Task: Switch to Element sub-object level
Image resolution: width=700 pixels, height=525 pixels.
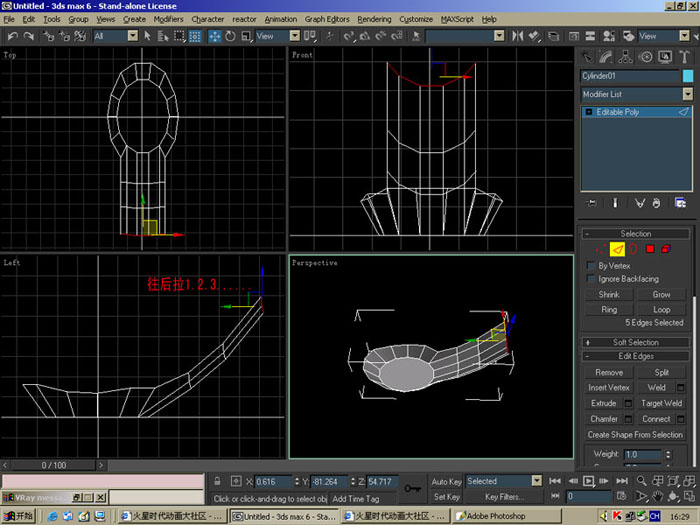Action: 666,249
